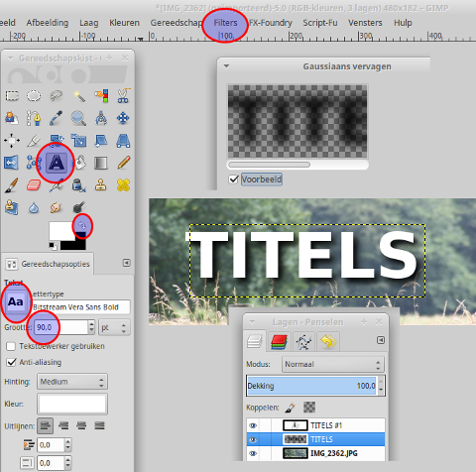Screen dimensions: 476x472
Task: Click the Grootte size stepper arrows
Action: tap(91, 327)
